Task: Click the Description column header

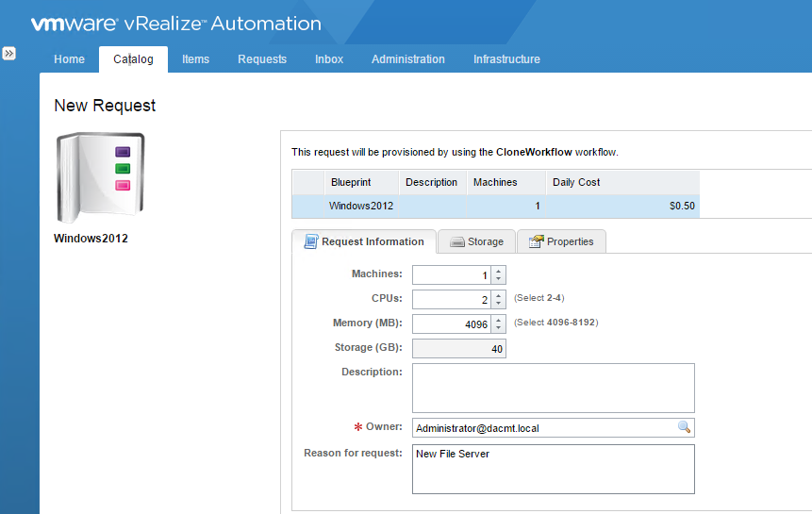Action: 433,182
